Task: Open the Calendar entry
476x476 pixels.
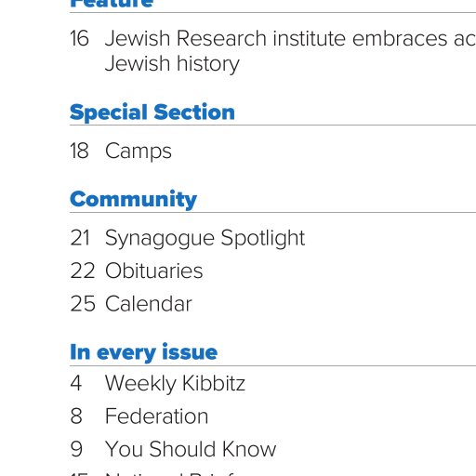Action: coord(149,304)
